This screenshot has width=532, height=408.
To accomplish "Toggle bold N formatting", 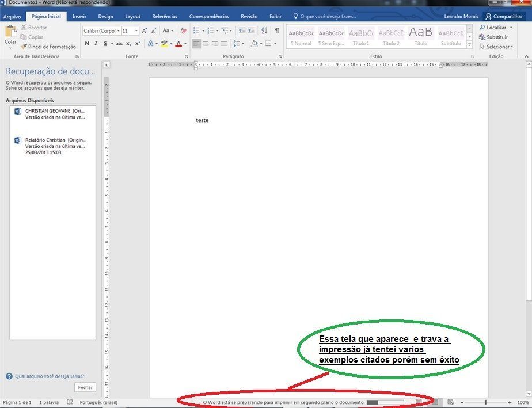I will pyautogui.click(x=87, y=43).
